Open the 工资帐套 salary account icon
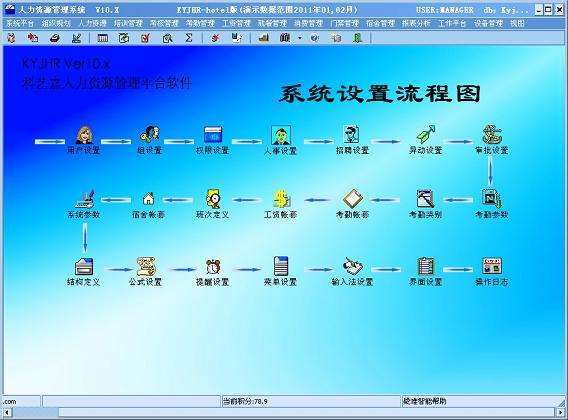The image size is (568, 420). pyautogui.click(x=281, y=199)
